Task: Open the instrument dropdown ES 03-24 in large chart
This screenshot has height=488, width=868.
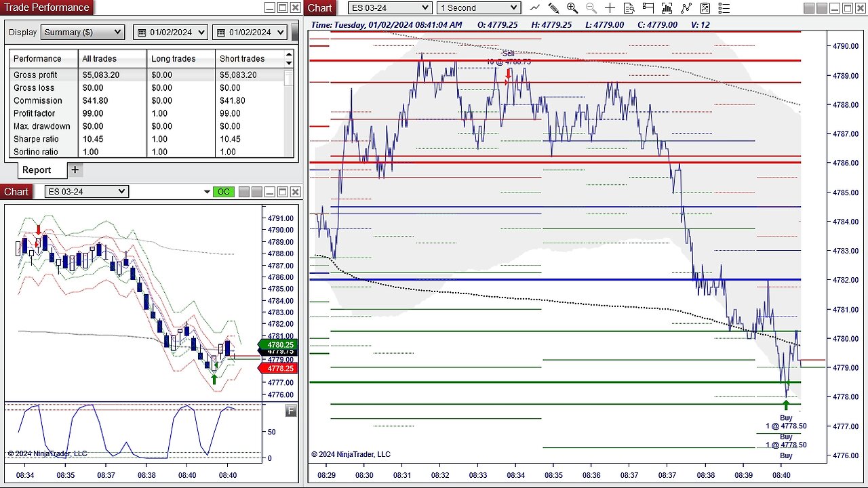Action: coord(390,8)
